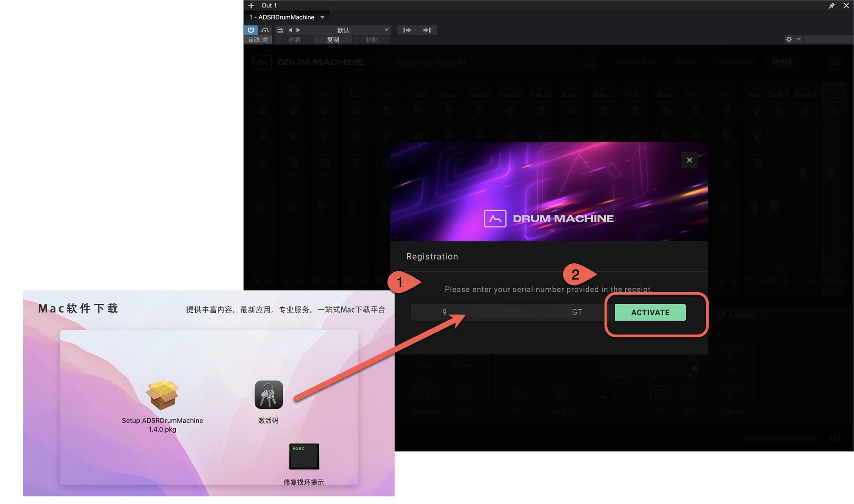Image resolution: width=854 pixels, height=504 pixels.
Task: Select the SOUND & FX tab
Action: pyautogui.click(x=636, y=62)
